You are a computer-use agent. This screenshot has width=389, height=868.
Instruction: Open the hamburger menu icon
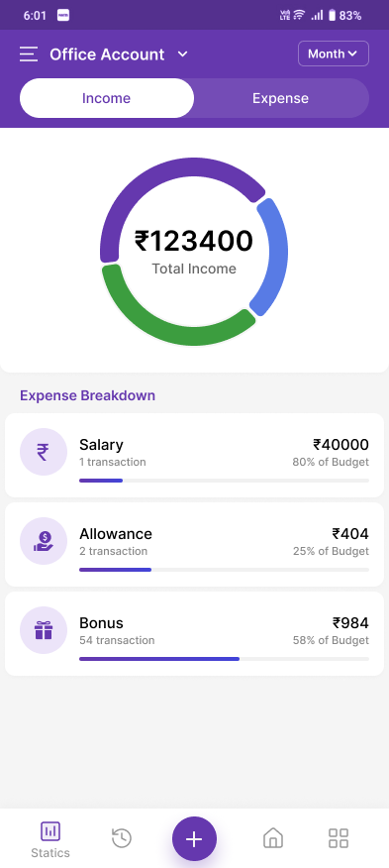click(x=29, y=54)
